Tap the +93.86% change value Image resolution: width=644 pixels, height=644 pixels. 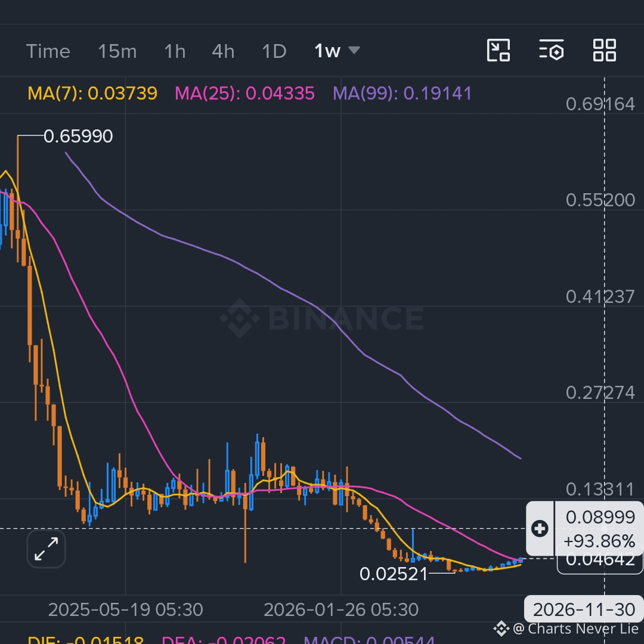tap(600, 541)
